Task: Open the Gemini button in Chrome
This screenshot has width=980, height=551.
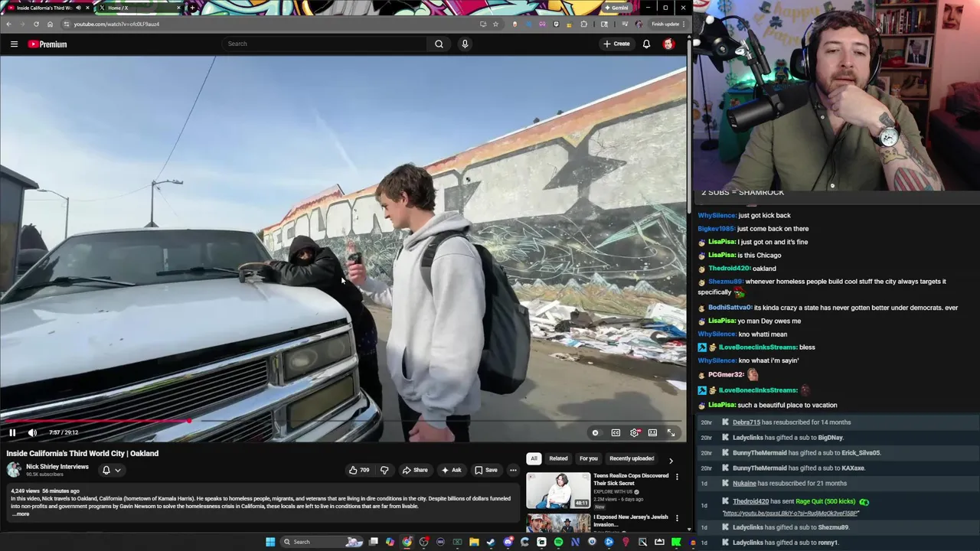Action: 616,8
